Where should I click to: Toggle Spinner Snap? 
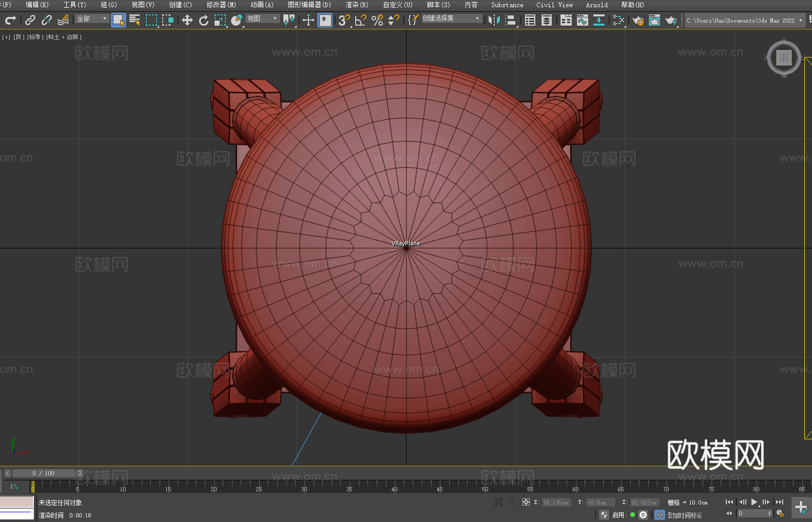pyautogui.click(x=394, y=21)
